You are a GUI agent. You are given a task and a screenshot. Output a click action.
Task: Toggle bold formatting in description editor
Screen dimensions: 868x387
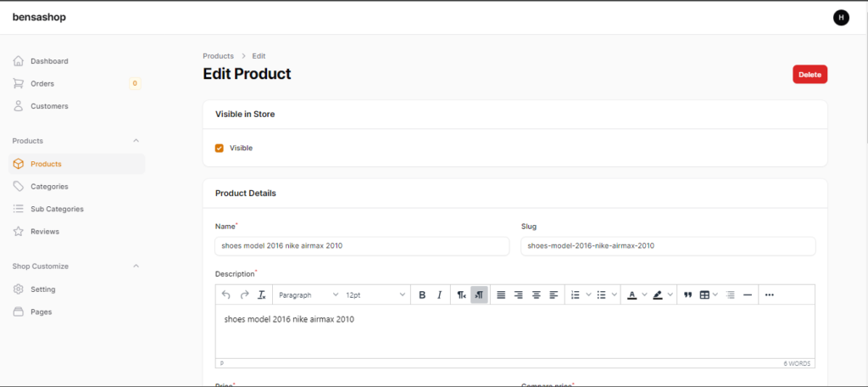422,295
